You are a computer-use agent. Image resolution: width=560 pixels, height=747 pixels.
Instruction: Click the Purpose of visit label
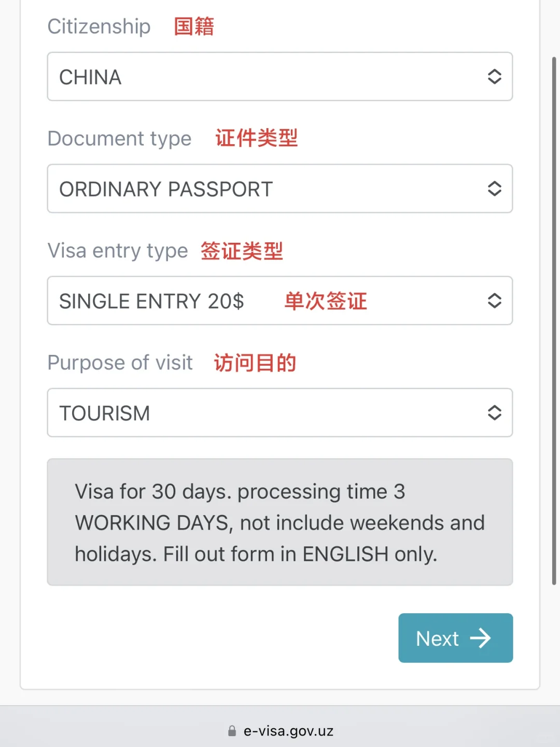pos(120,363)
